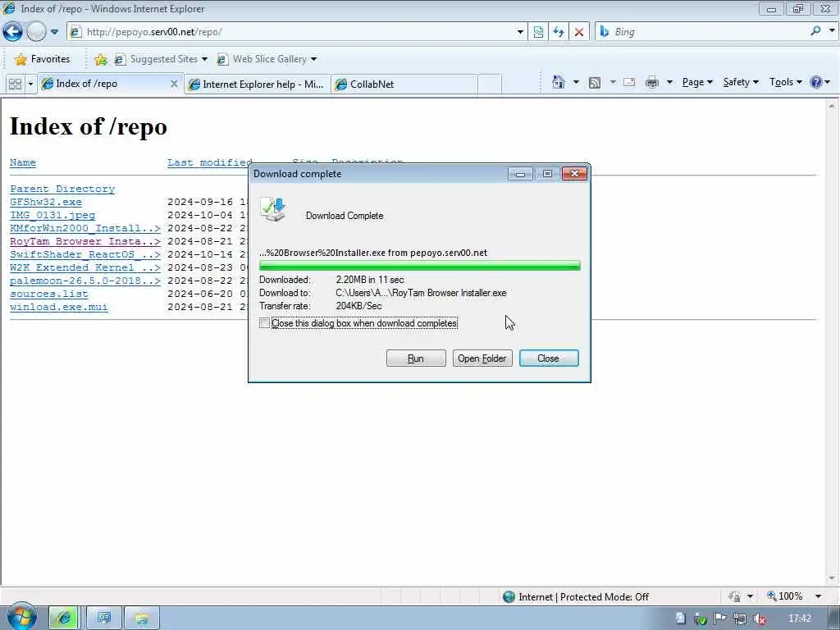The image size is (840, 630).
Task: Click W2K Extended Kernel link
Action: (85, 268)
